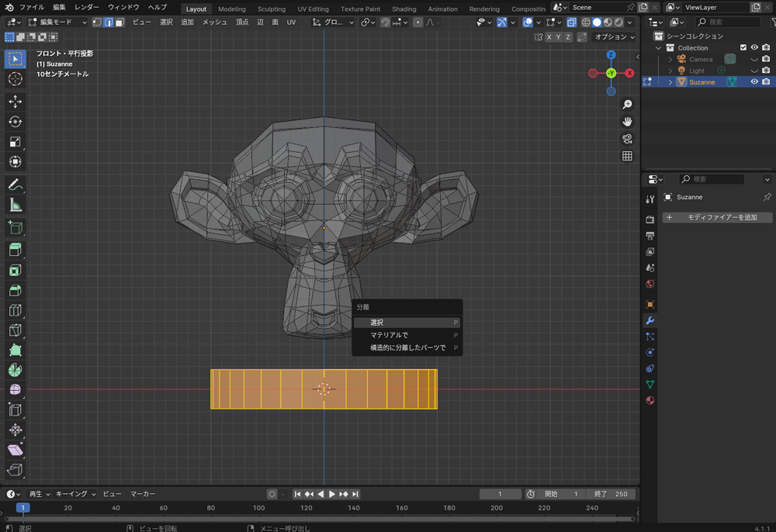Select the Move tool in left toolbar
Image resolution: width=776 pixels, height=532 pixels.
[x=15, y=102]
